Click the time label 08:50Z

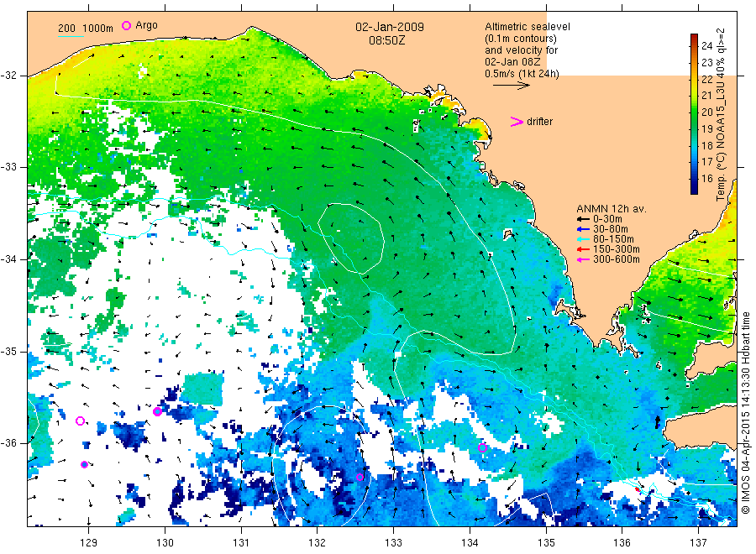click(x=386, y=40)
